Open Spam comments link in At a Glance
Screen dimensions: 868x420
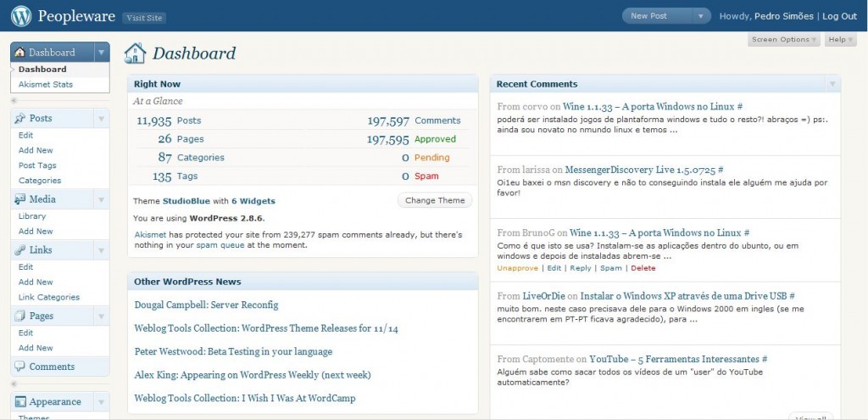pos(426,176)
